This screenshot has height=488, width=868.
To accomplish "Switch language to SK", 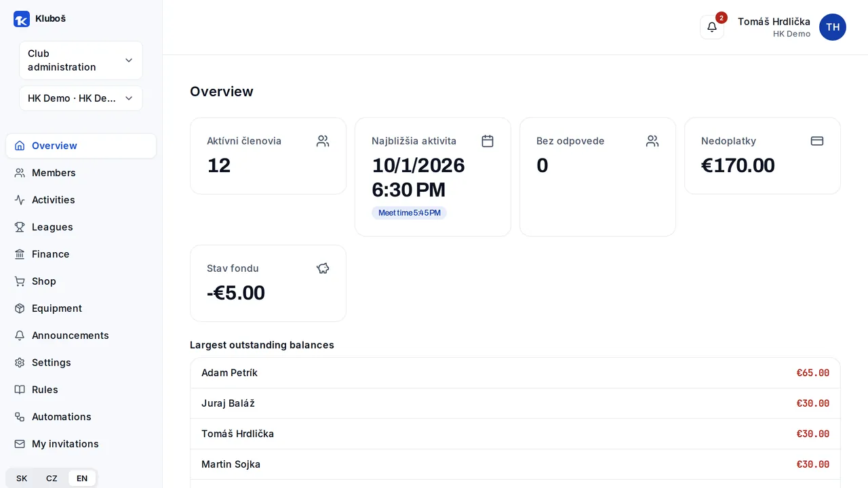I will pos(22,479).
